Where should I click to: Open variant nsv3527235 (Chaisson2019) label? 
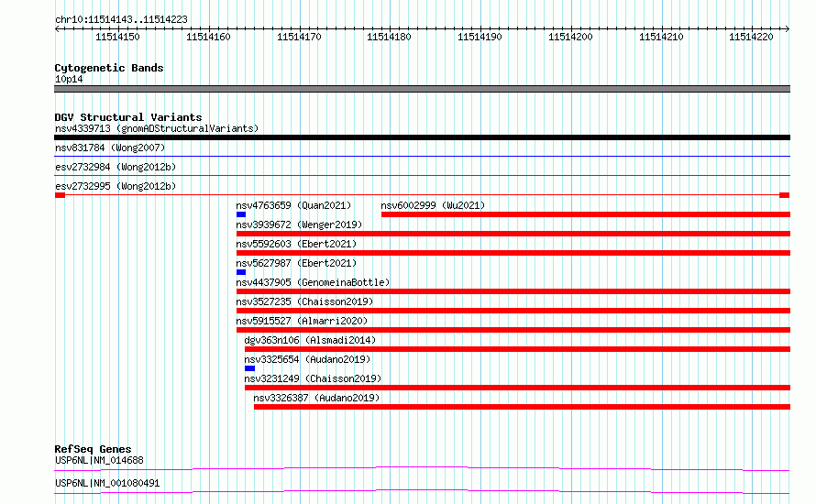click(x=304, y=301)
